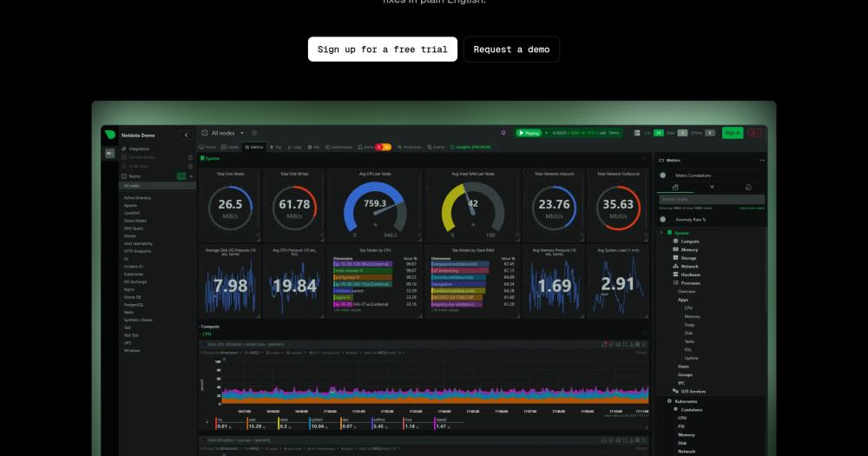Select the Demo Nodes room
Image resolution: width=868 pixels, height=456 pixels.
[x=135, y=221]
